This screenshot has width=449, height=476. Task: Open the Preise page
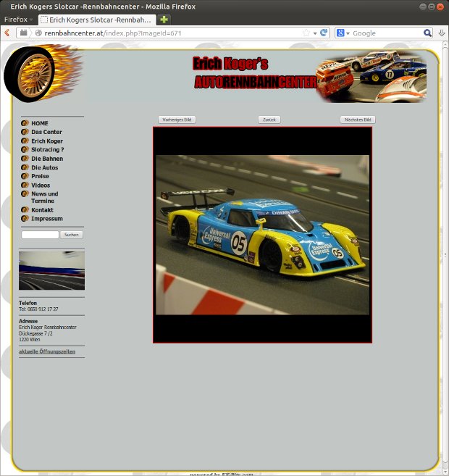(x=40, y=176)
